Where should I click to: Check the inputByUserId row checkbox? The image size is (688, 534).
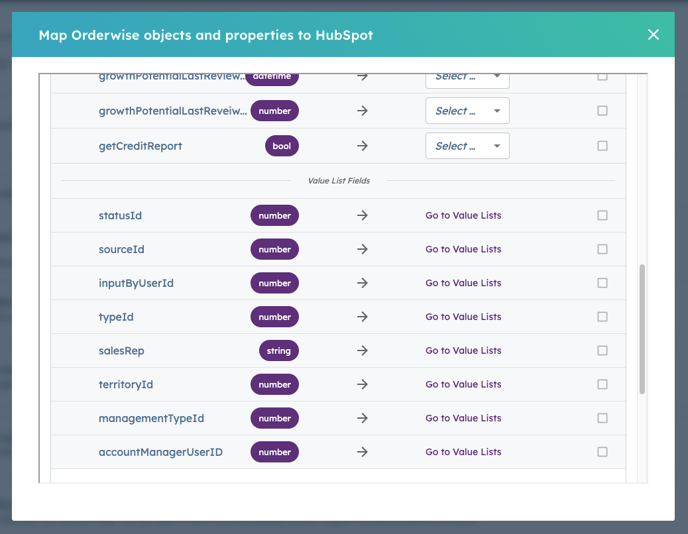click(602, 283)
